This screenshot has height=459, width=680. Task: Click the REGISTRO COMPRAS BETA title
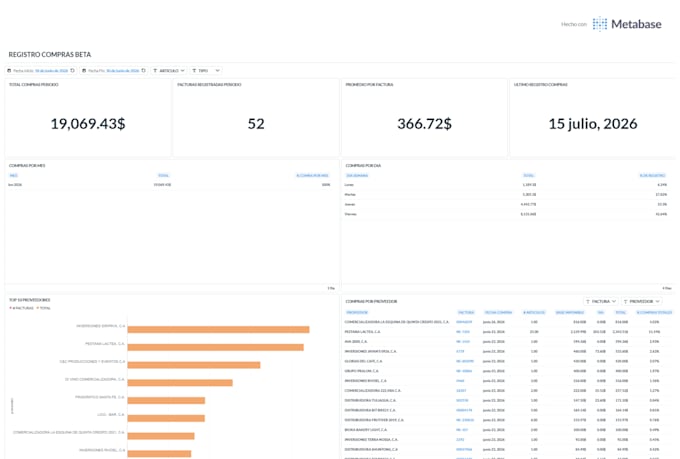(x=50, y=55)
